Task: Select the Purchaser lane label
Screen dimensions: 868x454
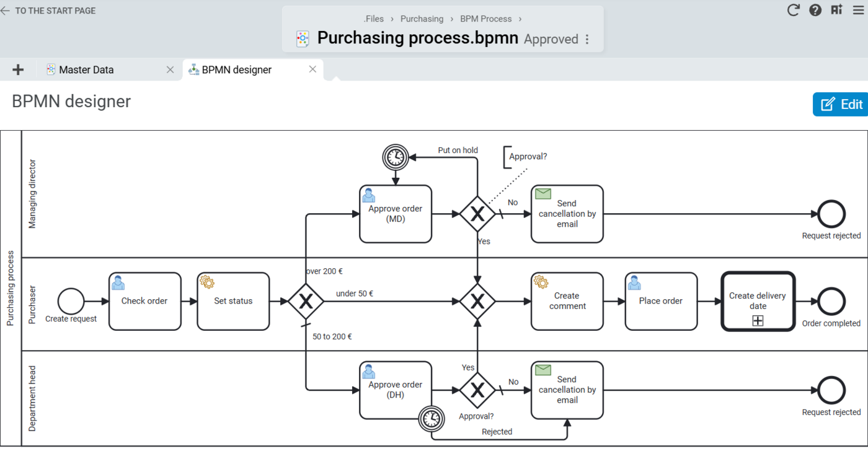Action: [x=33, y=305]
